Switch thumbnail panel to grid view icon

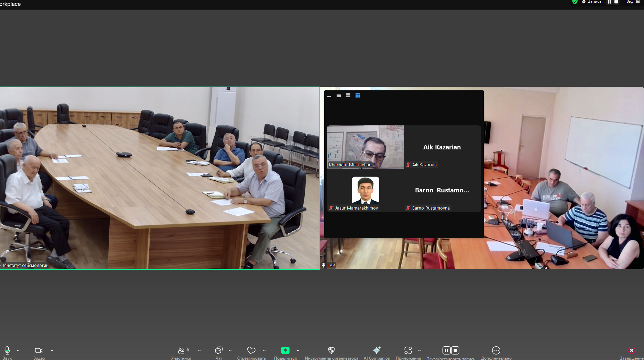(358, 95)
